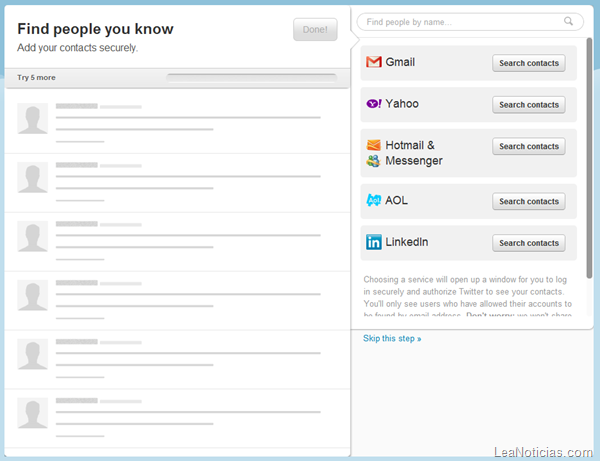Screen dimensions: 600x461
Task: Click the LinkedIn logo icon
Action: point(373,242)
